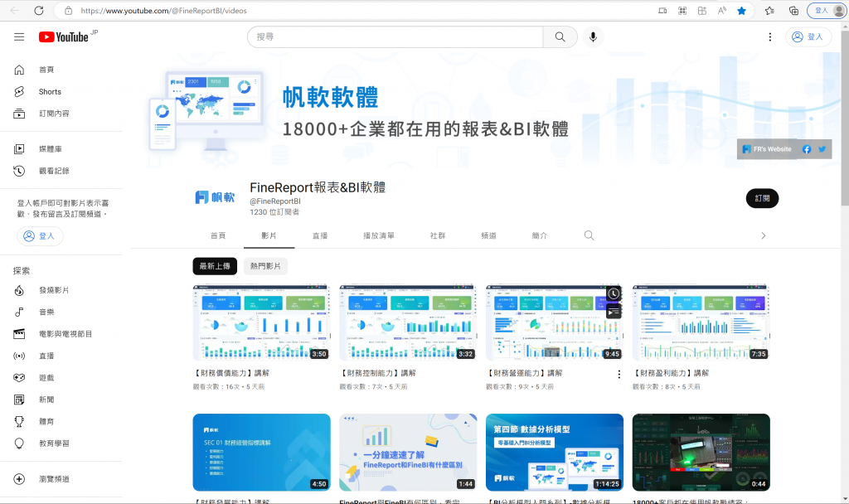Screen dimensions: 849x504
Task: Click the Twitter icon on banner
Action: pos(822,149)
